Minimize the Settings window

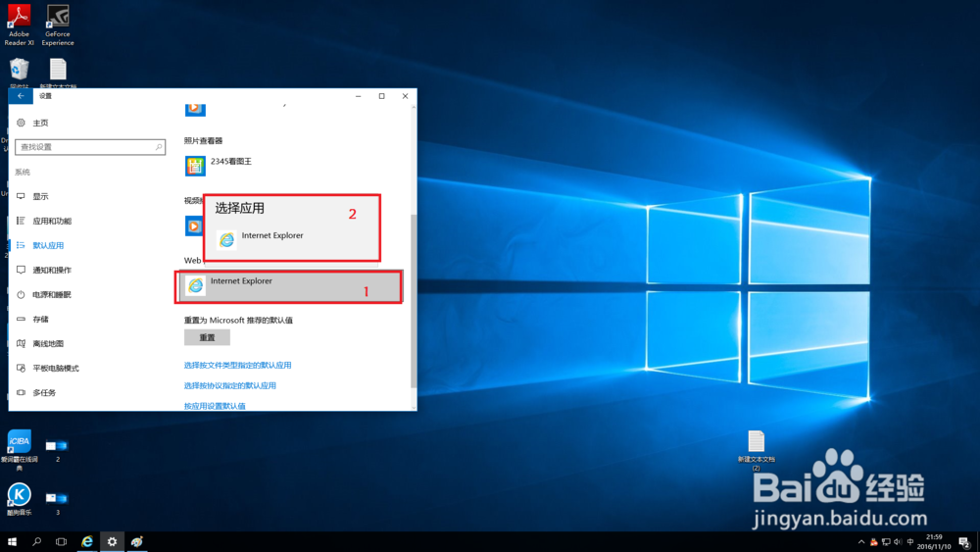click(x=358, y=96)
